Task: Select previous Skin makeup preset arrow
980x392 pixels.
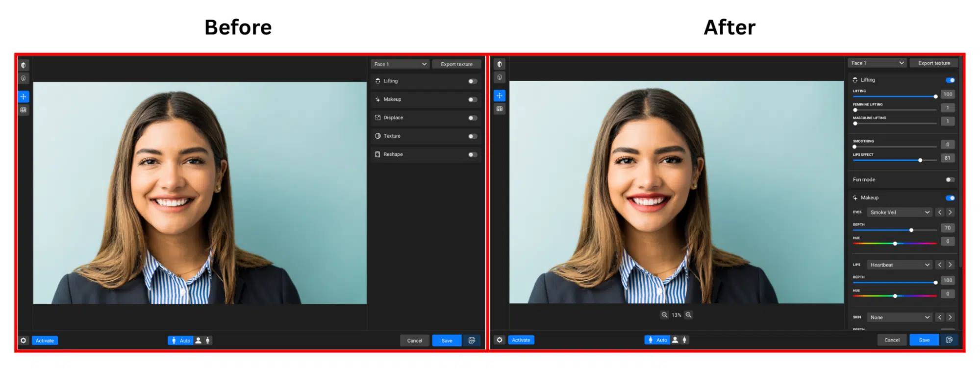Action: (940, 318)
